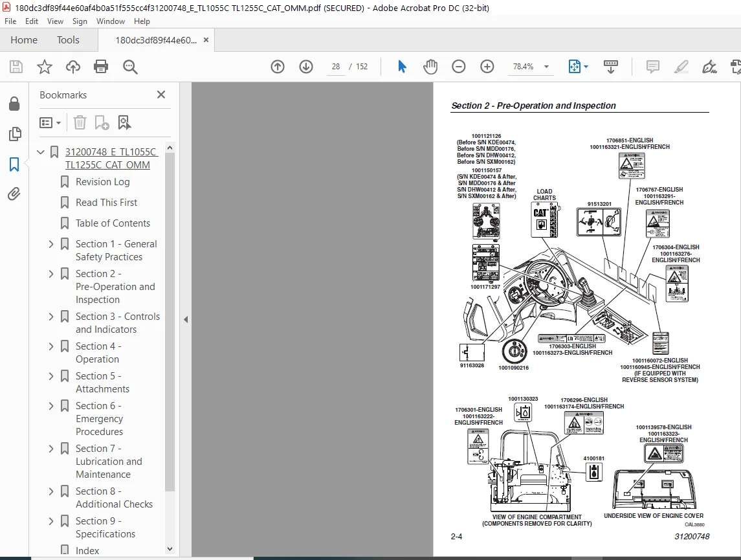The image size is (741, 560).
Task: Expand Section 6 - Emergency Procedures bookmark
Action: coord(51,406)
